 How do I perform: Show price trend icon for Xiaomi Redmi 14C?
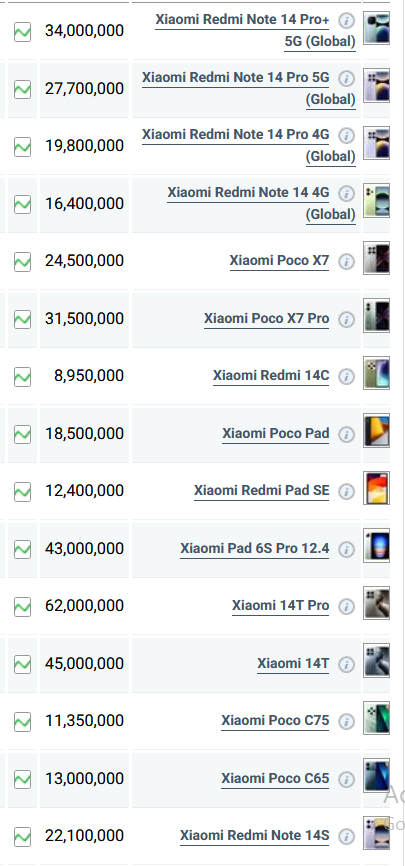22,376
